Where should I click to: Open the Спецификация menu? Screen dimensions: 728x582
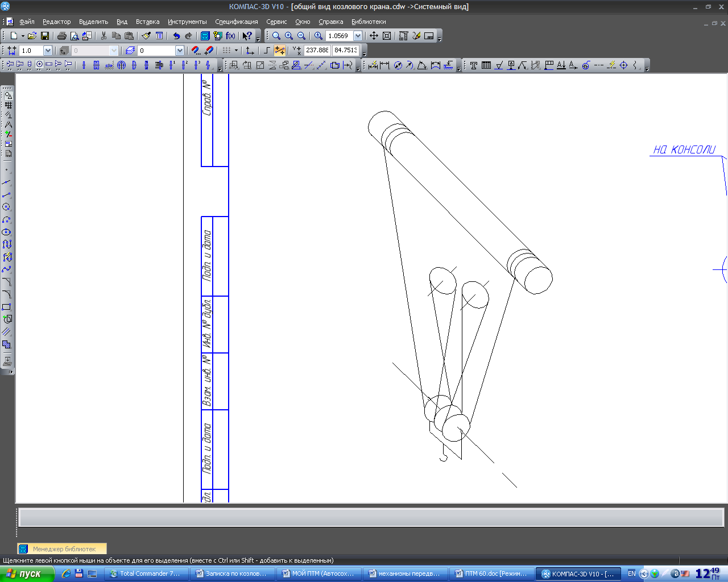(236, 22)
